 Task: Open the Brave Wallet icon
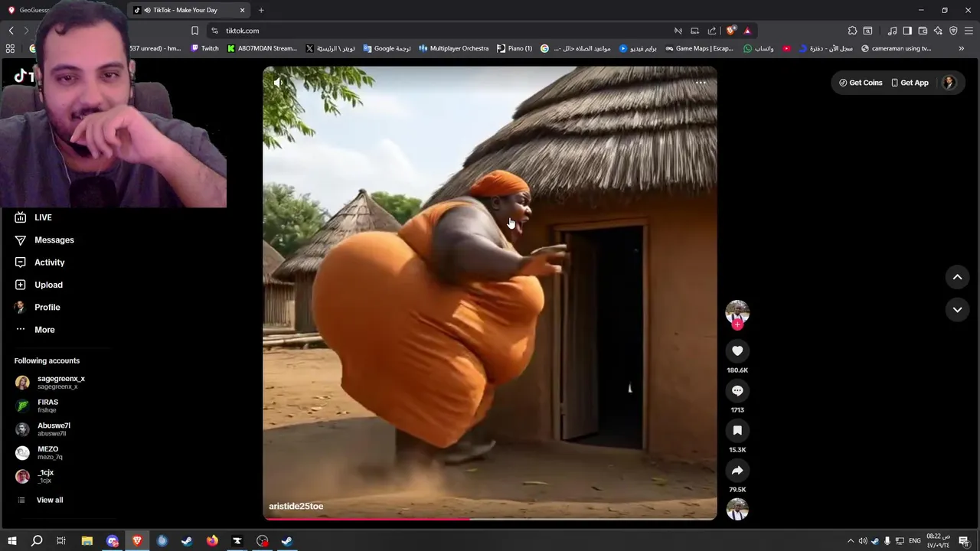(923, 31)
